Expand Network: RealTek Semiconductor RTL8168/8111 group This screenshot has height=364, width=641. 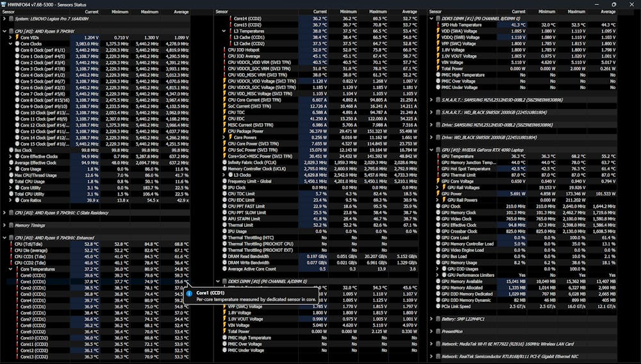(431, 357)
